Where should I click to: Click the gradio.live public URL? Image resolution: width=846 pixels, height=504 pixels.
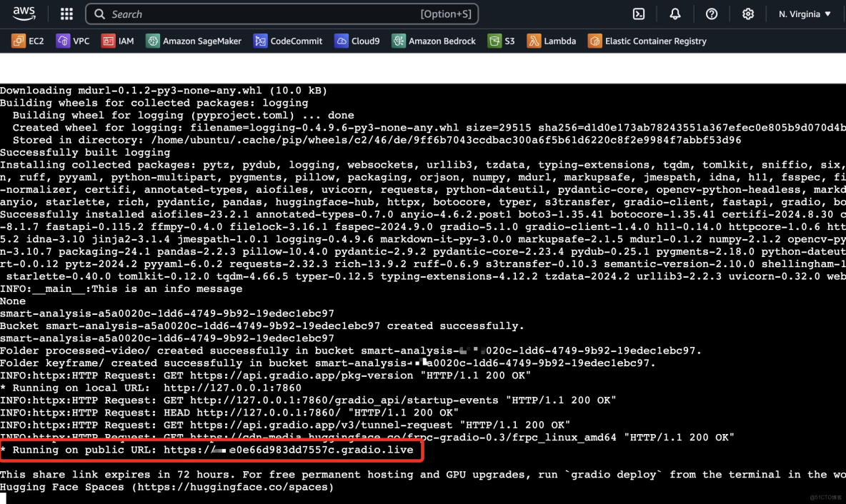click(x=289, y=450)
